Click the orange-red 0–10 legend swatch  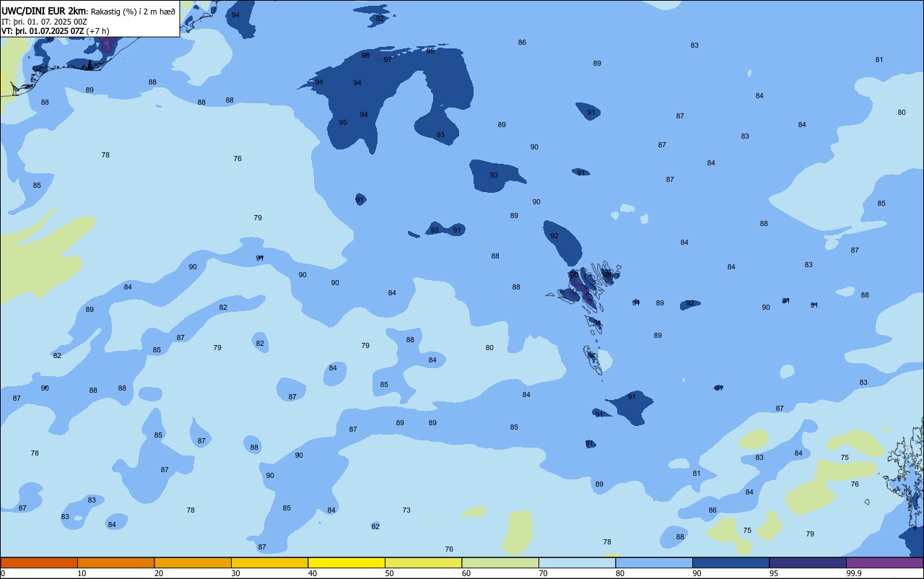click(x=39, y=562)
